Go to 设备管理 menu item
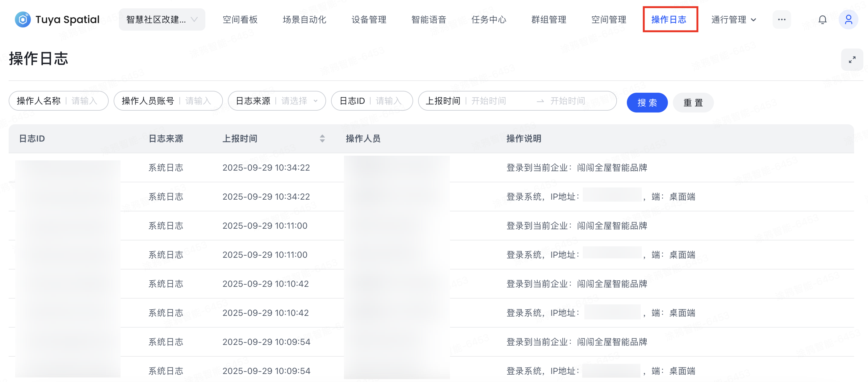The width and height of the screenshot is (868, 382). click(369, 19)
